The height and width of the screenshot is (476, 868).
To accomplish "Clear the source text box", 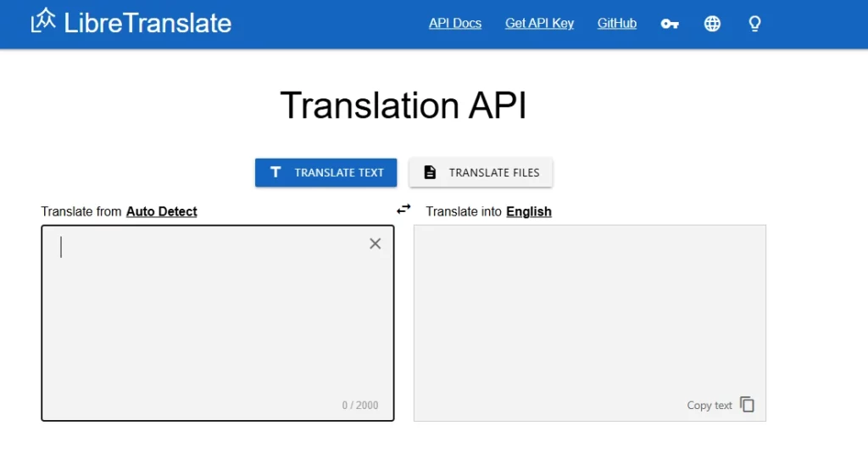I will 375,244.
